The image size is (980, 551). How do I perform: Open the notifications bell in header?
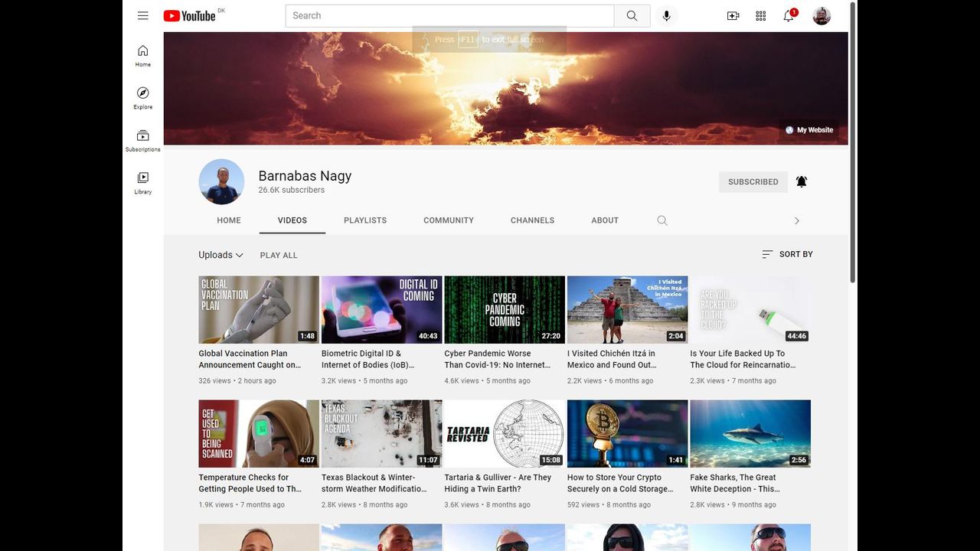789,16
